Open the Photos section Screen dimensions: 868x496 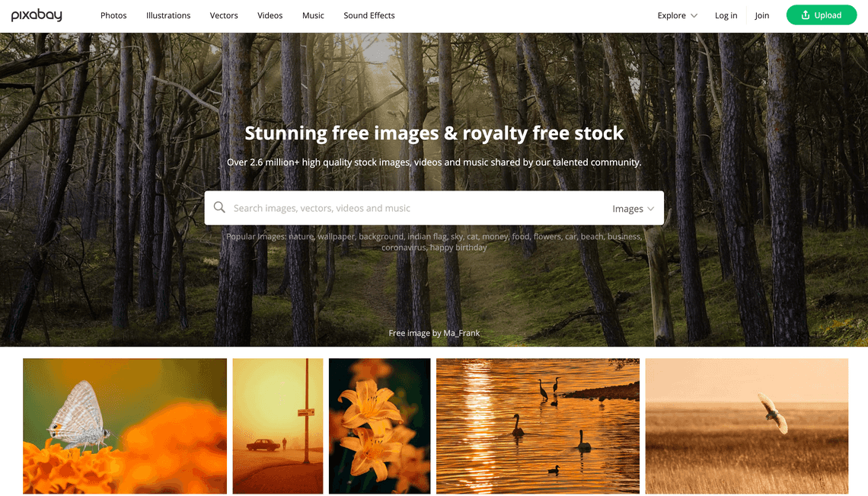point(113,15)
